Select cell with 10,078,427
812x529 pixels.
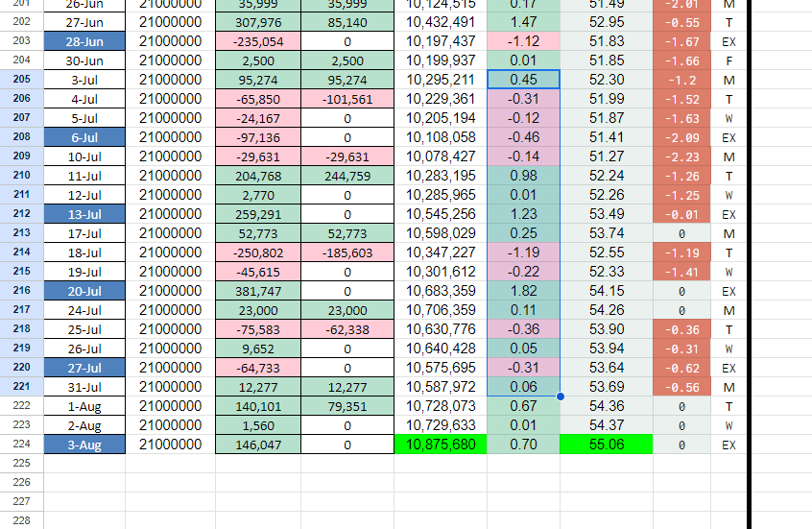[441, 156]
